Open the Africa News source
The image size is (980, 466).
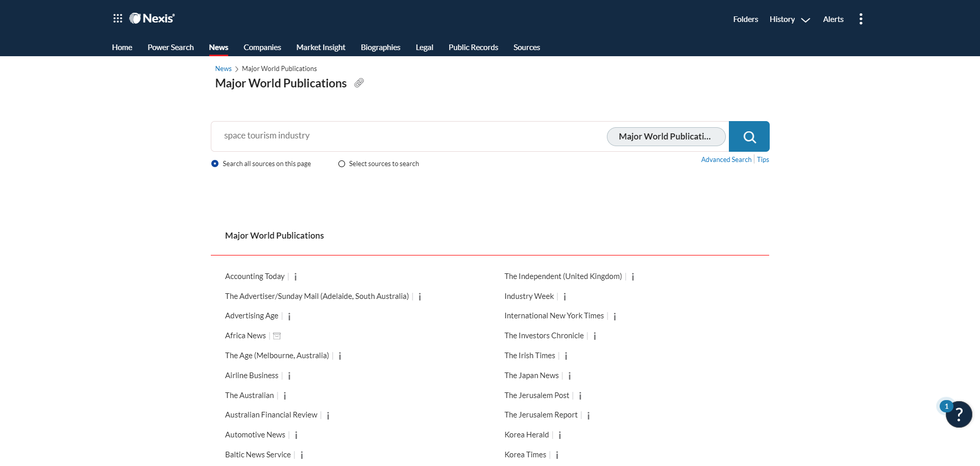coord(246,336)
